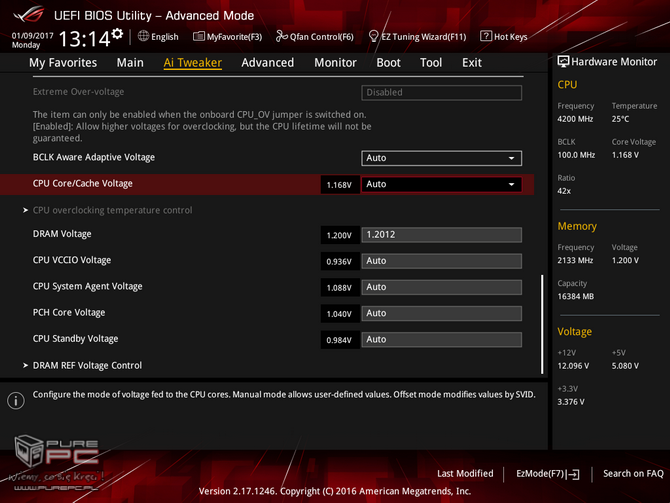670x503 pixels.
Task: Click the Qfan Control fan icon
Action: tap(282, 36)
